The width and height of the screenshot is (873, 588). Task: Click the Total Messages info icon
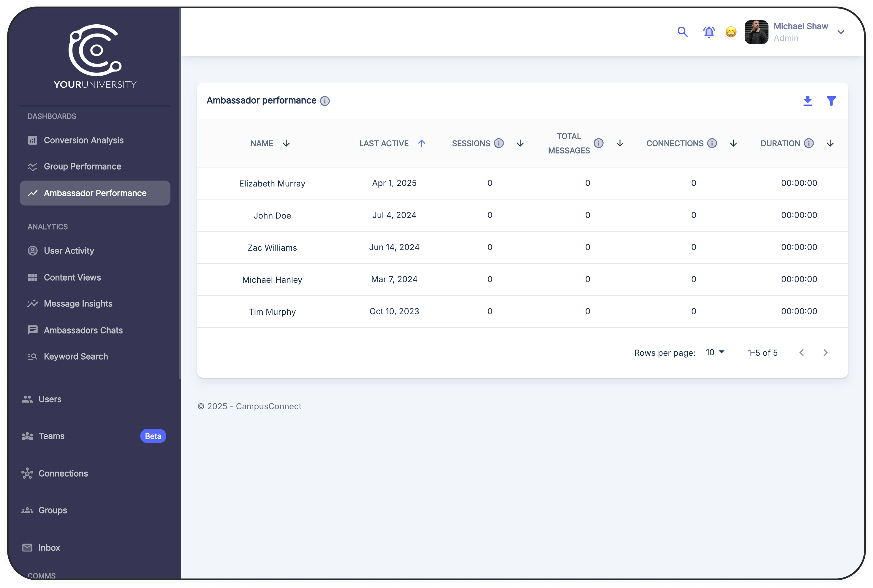point(599,143)
